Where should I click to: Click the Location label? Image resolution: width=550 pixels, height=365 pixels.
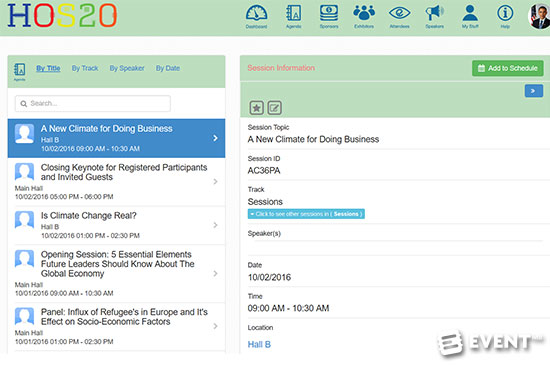[260, 327]
